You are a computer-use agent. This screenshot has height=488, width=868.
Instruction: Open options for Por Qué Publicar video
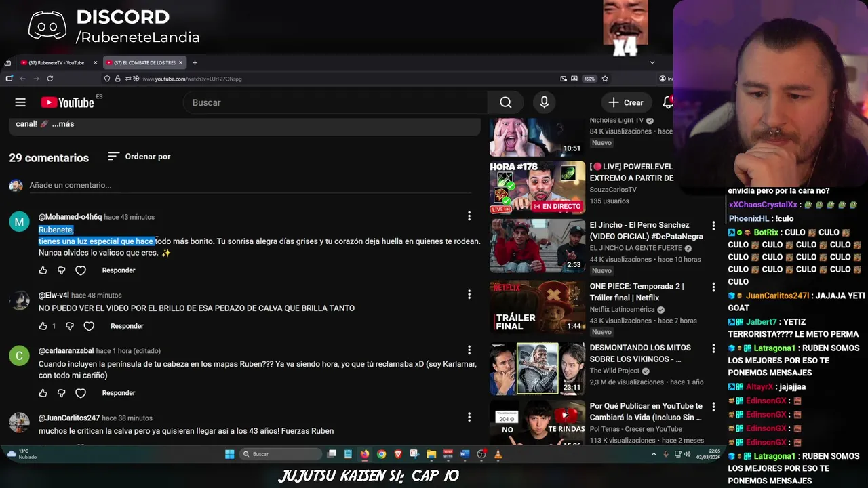click(x=713, y=407)
